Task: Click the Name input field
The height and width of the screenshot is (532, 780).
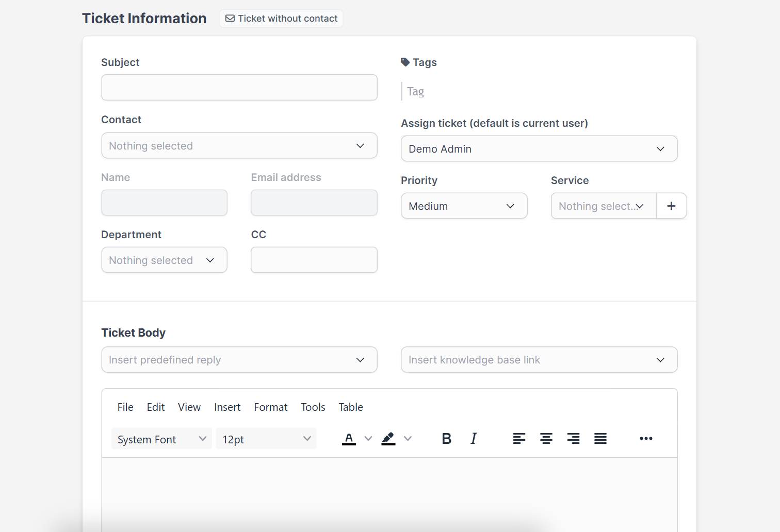Action: [164, 203]
